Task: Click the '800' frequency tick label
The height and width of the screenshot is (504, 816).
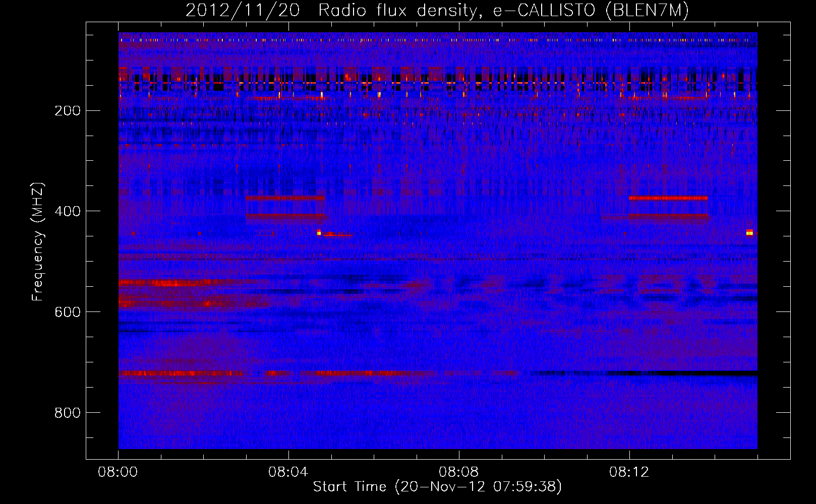Action: point(68,413)
